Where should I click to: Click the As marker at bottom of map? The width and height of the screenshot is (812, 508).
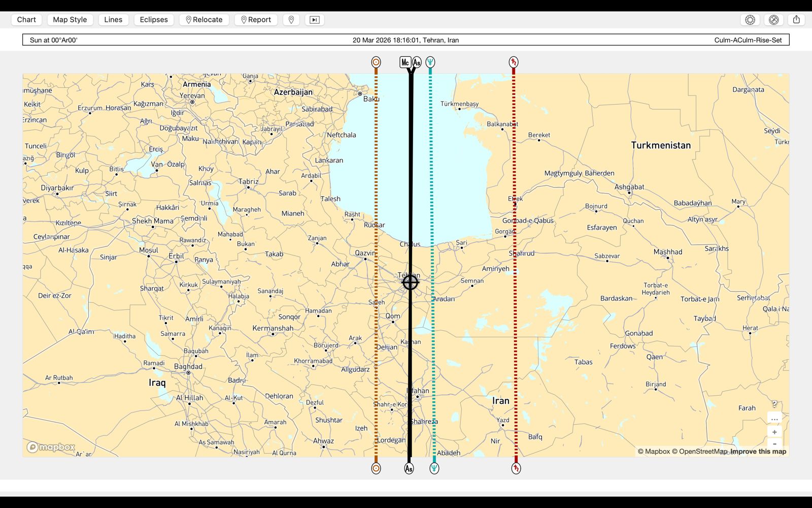click(x=409, y=468)
